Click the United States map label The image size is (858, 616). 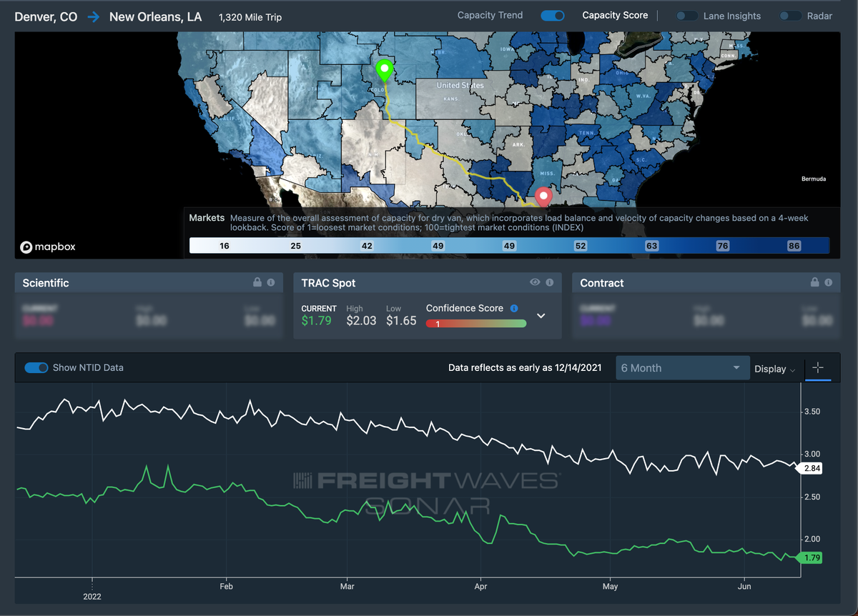[x=460, y=85]
